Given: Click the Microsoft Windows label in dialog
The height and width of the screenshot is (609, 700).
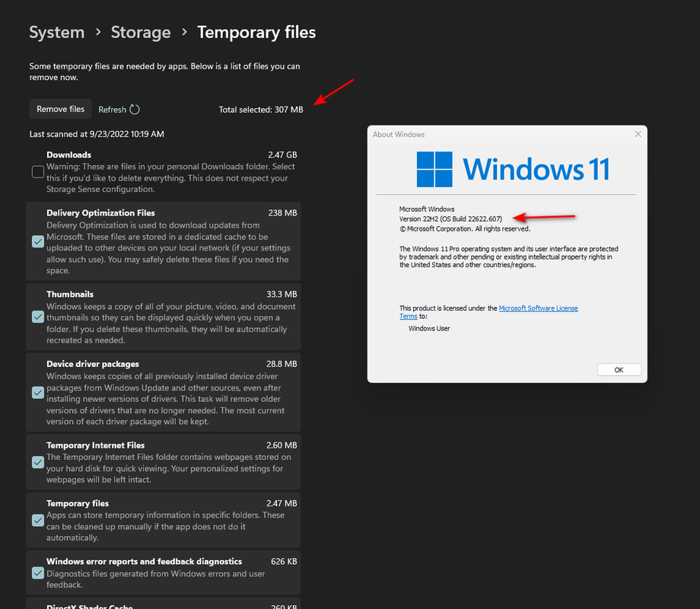Looking at the screenshot, I should 427,209.
